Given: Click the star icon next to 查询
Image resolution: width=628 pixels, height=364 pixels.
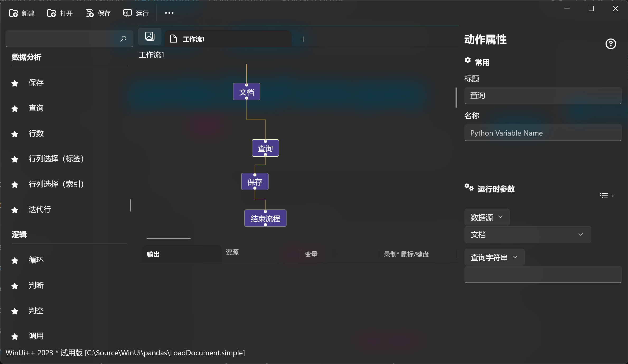Looking at the screenshot, I should [x=15, y=109].
